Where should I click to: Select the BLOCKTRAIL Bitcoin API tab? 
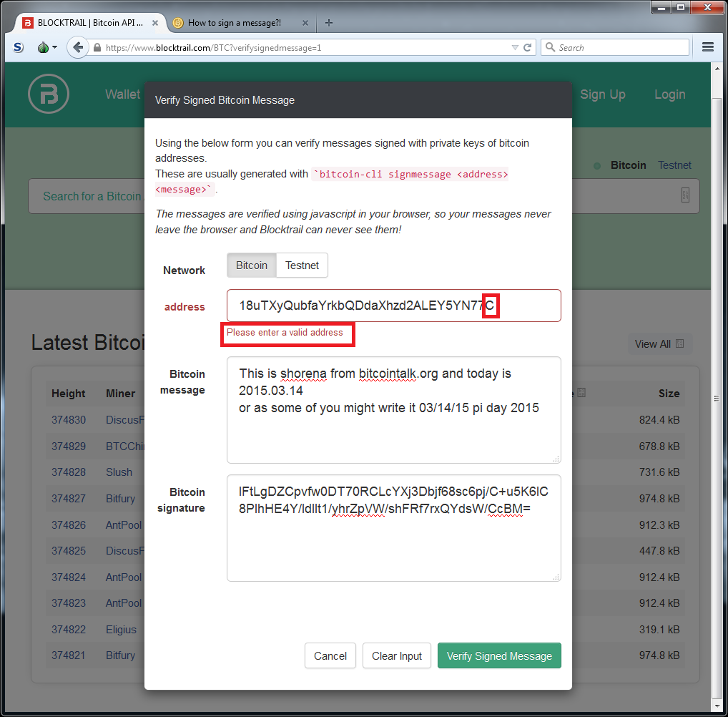tap(89, 23)
